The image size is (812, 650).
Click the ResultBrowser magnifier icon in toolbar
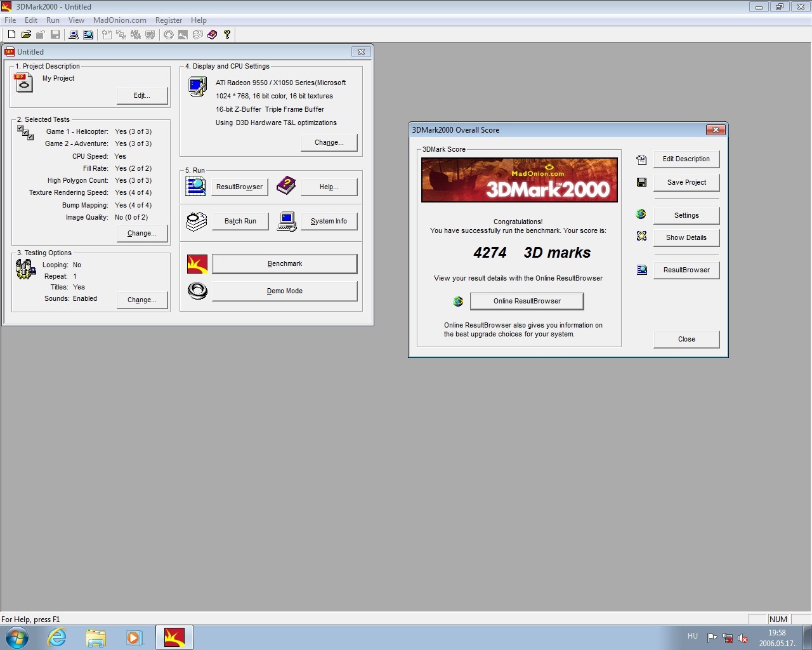pyautogui.click(x=88, y=34)
